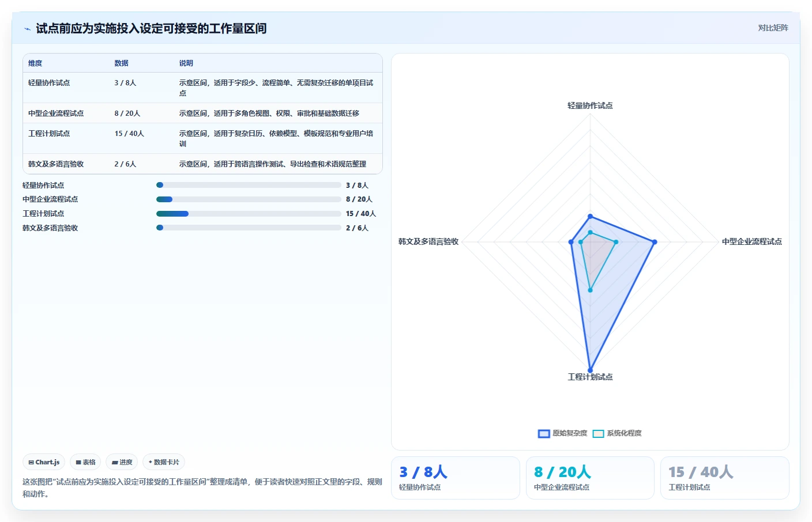
Task: Click the 工程计划试点 radar axis label
Action: pyautogui.click(x=590, y=377)
